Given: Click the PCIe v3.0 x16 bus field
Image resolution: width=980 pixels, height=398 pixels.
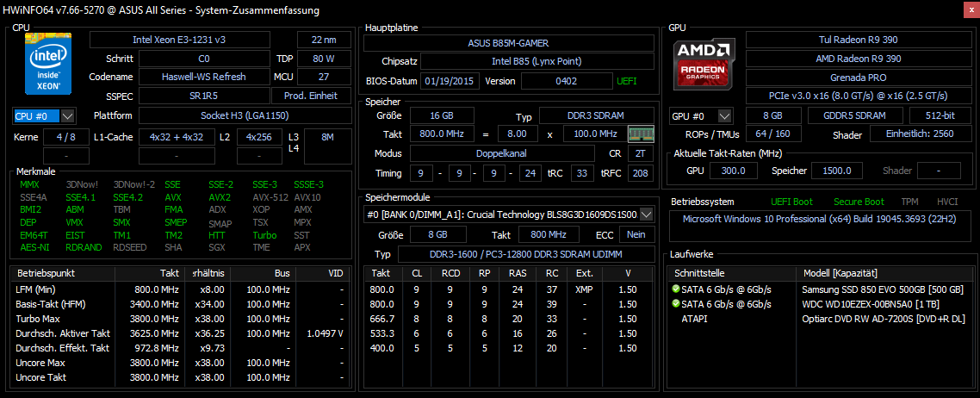Looking at the screenshot, I should pyautogui.click(x=858, y=96).
